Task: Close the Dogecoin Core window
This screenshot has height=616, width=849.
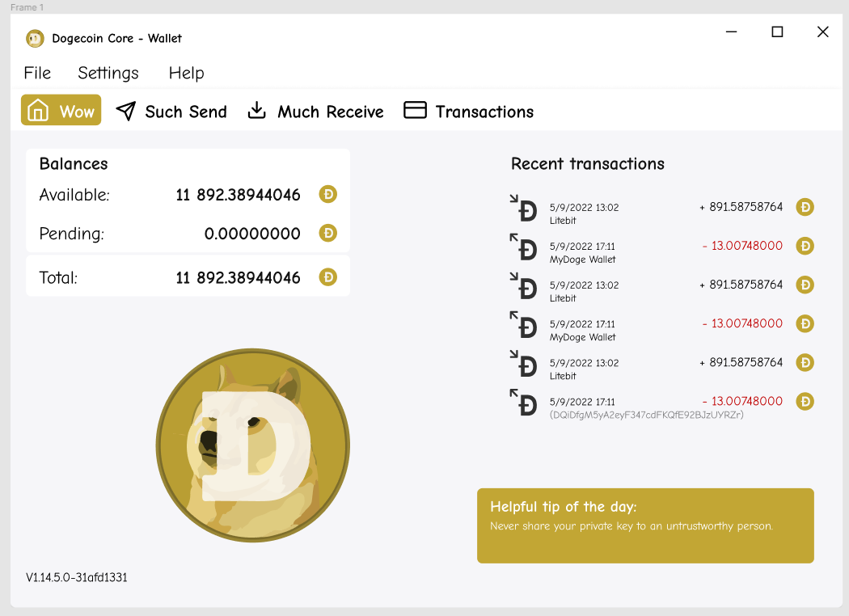Action: point(822,32)
